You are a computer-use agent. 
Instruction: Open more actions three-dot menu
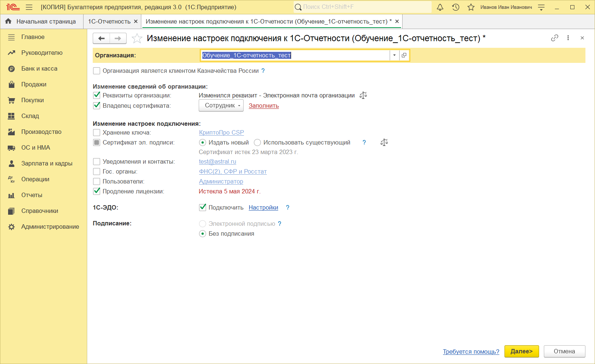(x=568, y=38)
